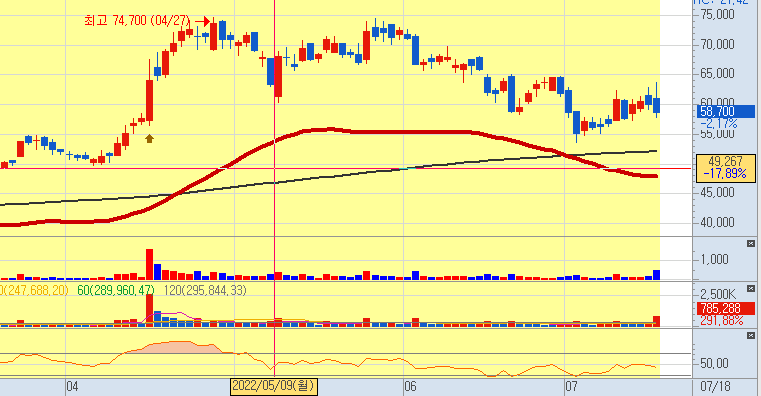Click the -2.17% change label
The image size is (761, 396).
click(719, 123)
